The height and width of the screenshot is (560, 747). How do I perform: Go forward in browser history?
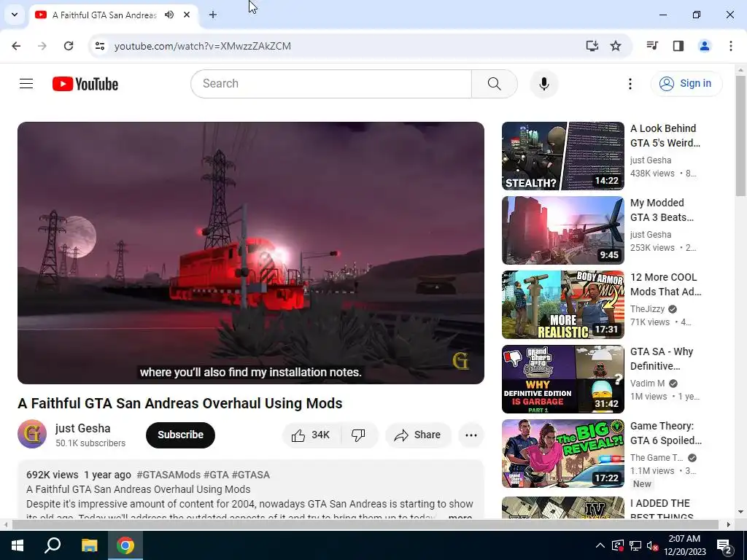[42, 46]
